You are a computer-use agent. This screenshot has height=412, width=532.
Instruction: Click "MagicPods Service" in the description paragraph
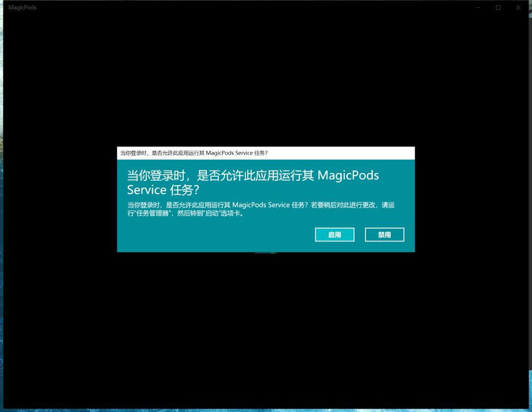click(261, 205)
